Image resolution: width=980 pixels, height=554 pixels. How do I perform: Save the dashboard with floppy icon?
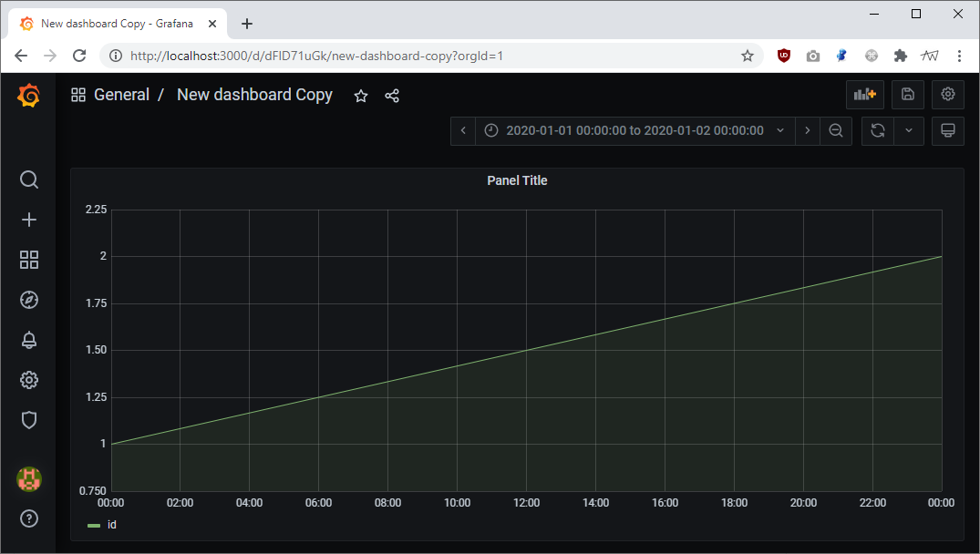pyautogui.click(x=907, y=95)
